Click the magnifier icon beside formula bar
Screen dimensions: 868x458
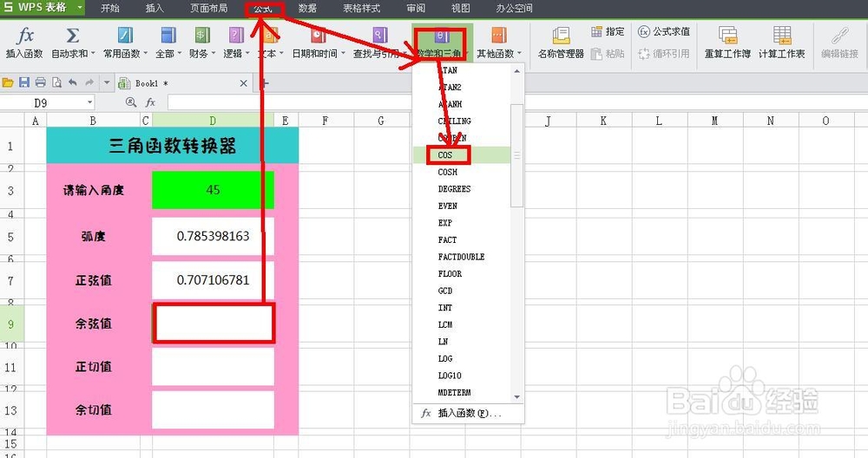131,102
